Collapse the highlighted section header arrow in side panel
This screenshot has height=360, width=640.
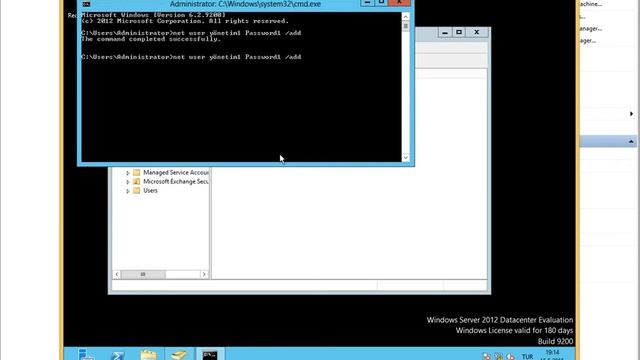click(631, 142)
